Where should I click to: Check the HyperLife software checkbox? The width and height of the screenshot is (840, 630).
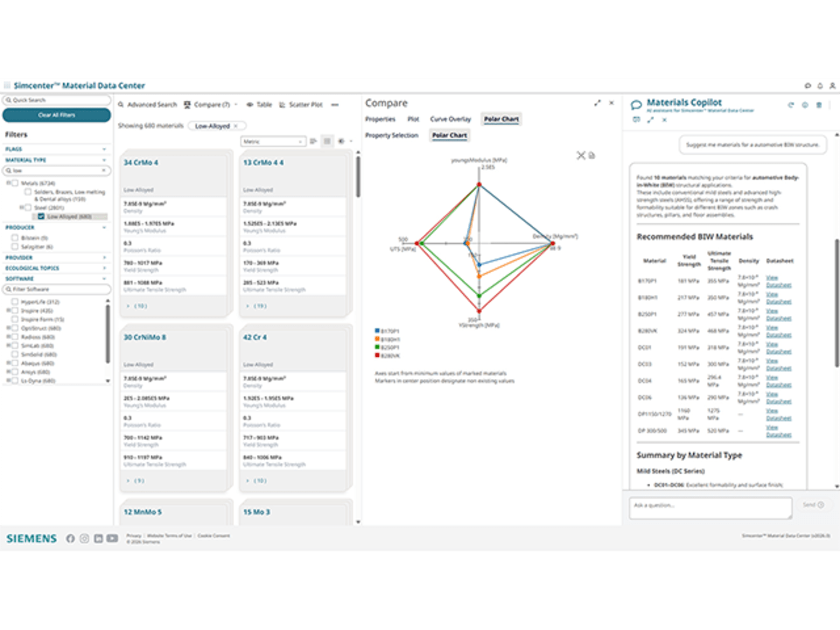pyautogui.click(x=15, y=302)
